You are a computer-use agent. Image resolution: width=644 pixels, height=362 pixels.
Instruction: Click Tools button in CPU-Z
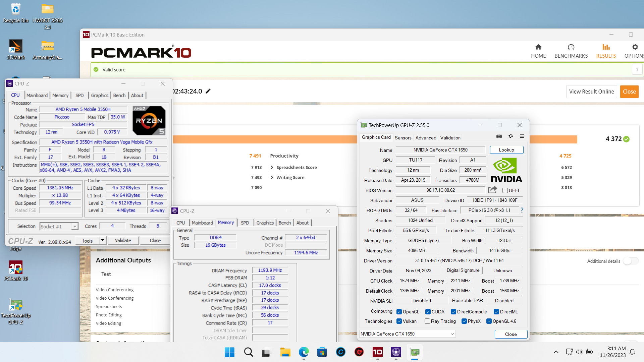87,240
